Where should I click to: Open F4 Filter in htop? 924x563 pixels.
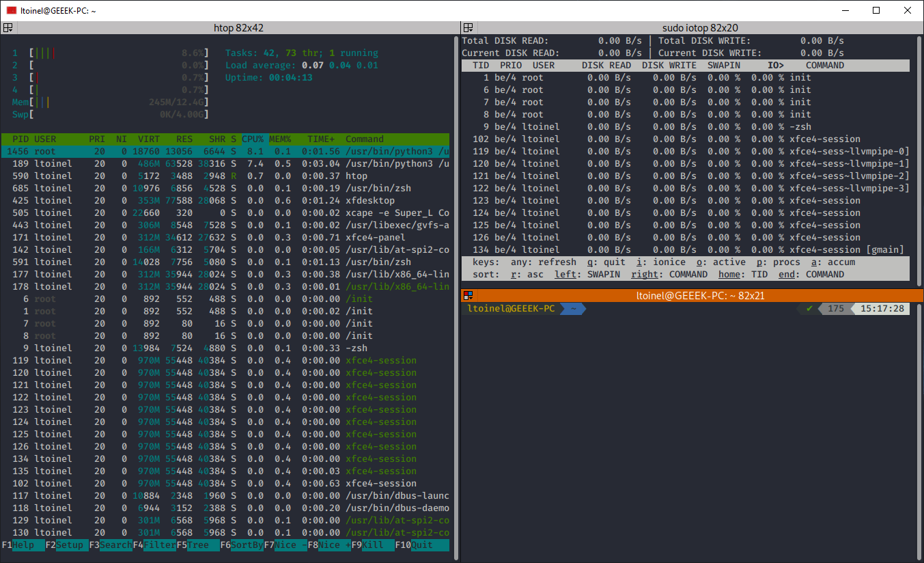point(154,545)
